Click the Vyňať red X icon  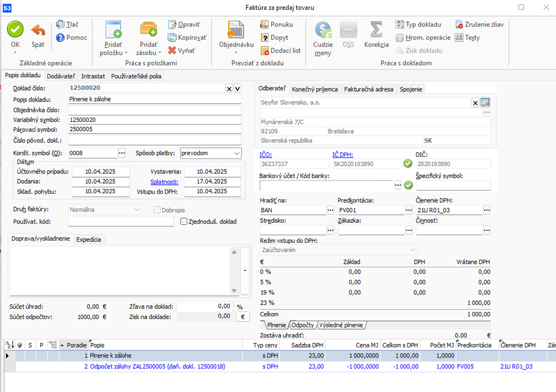(x=173, y=50)
